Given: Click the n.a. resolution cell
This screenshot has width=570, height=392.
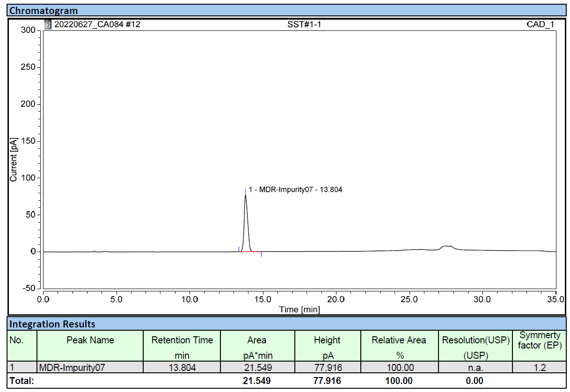Looking at the screenshot, I should [475, 368].
